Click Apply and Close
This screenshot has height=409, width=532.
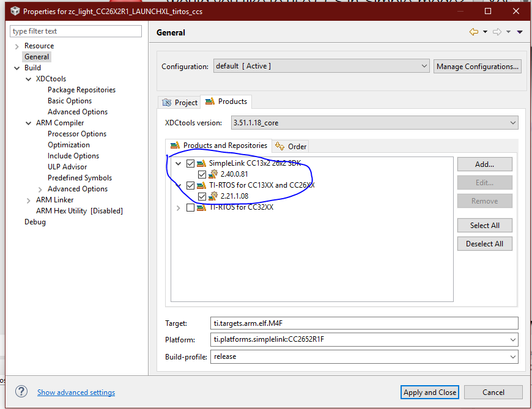pos(430,392)
